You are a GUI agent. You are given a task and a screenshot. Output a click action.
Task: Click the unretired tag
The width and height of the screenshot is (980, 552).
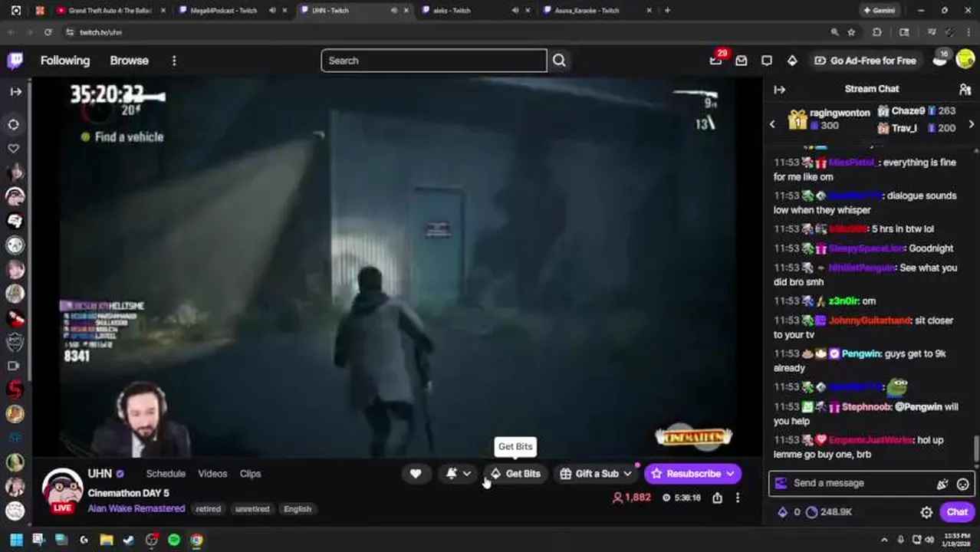tap(252, 509)
